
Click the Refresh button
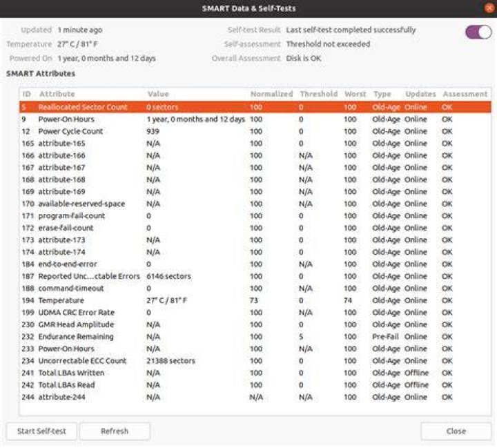[115, 431]
